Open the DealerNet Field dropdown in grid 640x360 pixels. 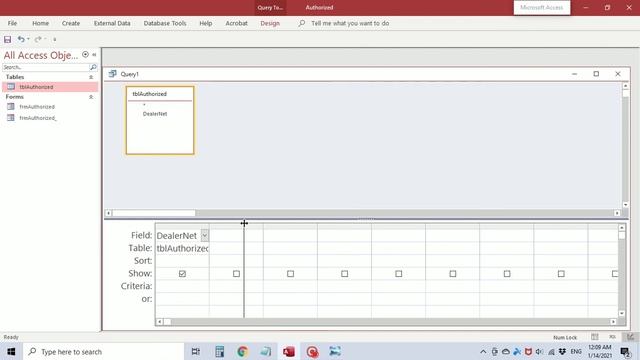tap(204, 236)
